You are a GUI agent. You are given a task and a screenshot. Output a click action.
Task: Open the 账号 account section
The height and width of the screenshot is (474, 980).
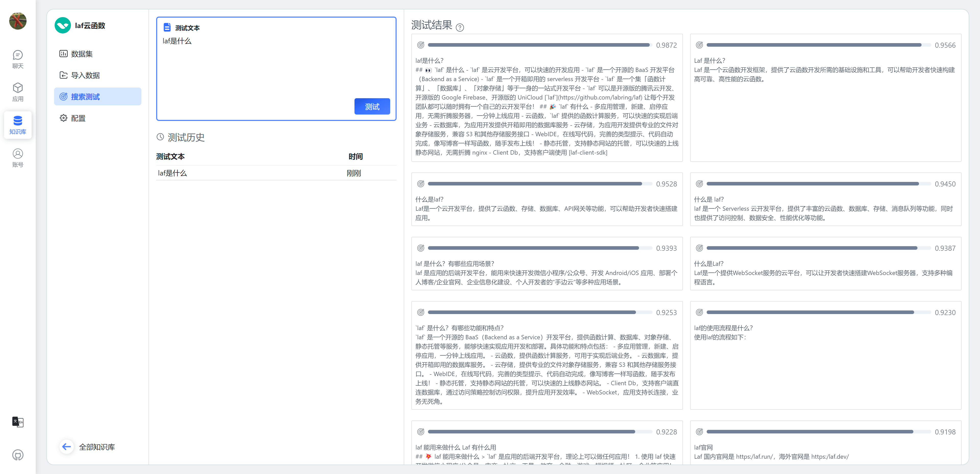coord(18,157)
